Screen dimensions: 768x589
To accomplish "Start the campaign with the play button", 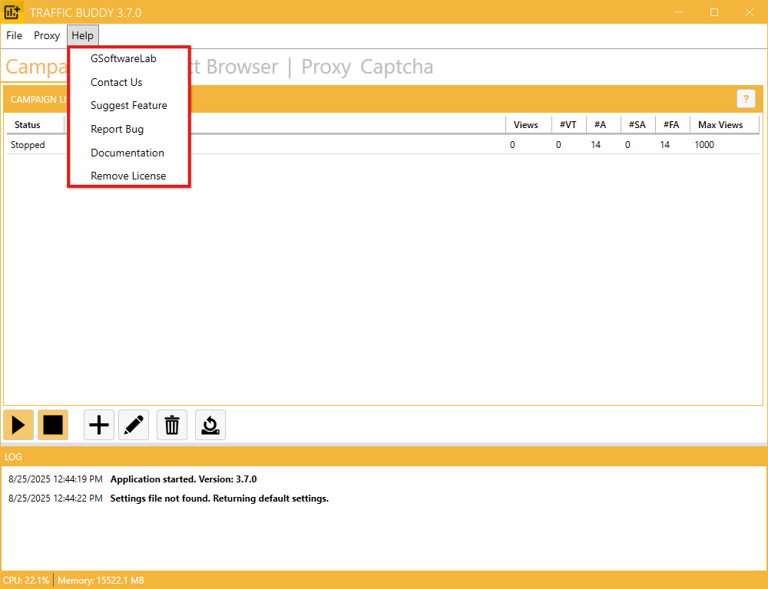I will click(x=19, y=425).
